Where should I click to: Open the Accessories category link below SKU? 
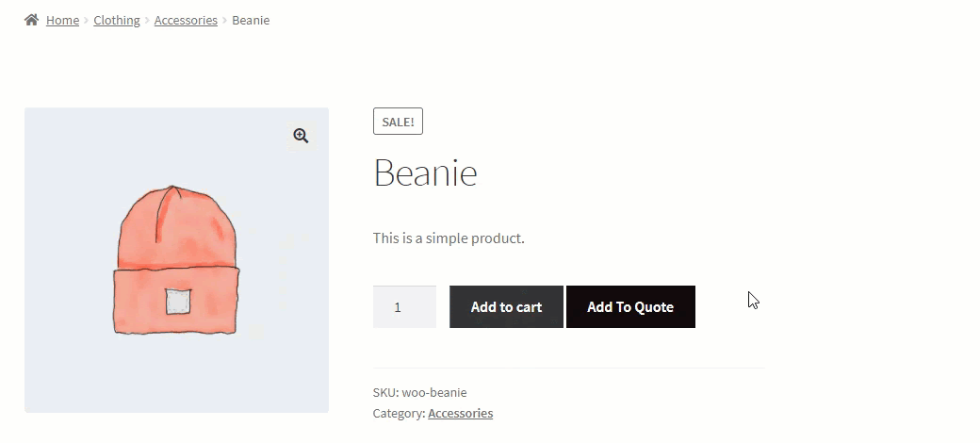pyautogui.click(x=460, y=413)
